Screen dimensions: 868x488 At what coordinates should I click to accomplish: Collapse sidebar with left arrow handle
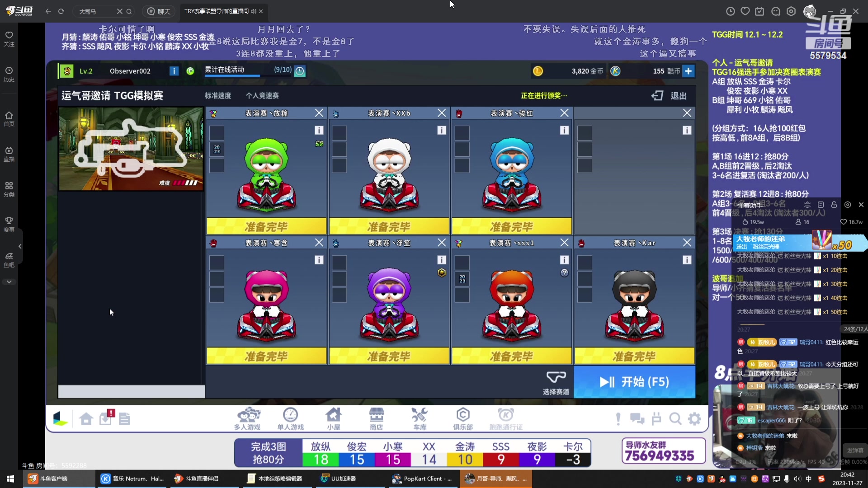tap(20, 246)
